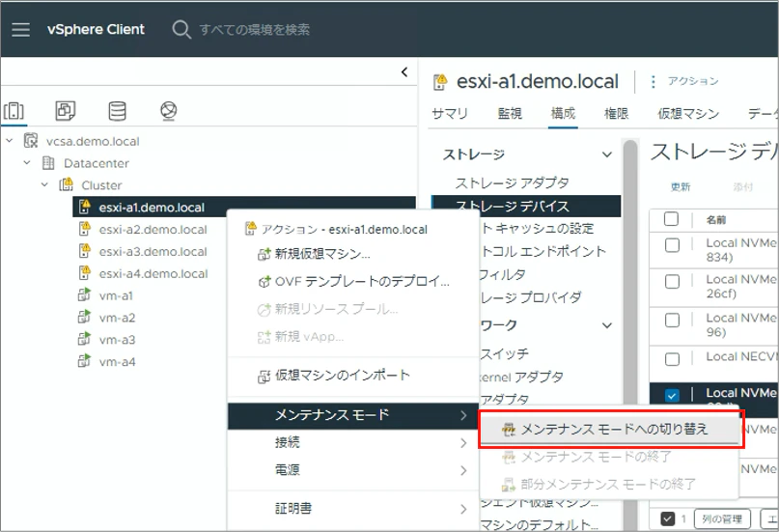Click the three-dot actions icon
The height and width of the screenshot is (532, 779).
coord(653,81)
